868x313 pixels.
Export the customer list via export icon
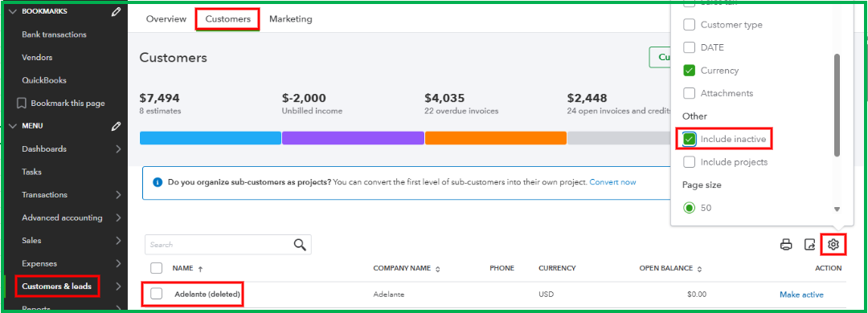(x=809, y=245)
